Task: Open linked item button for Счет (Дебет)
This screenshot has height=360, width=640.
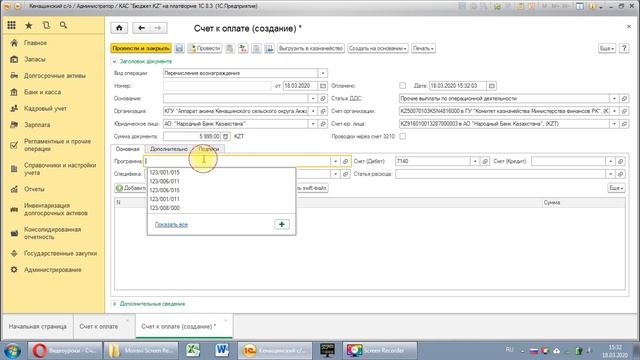Action: coord(485,161)
